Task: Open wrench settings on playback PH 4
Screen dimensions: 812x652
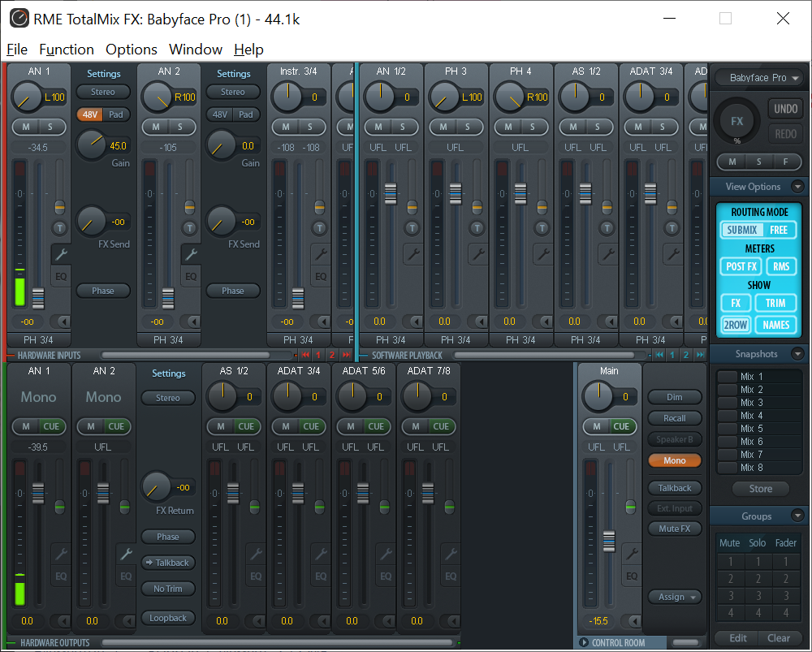Action: tap(542, 254)
